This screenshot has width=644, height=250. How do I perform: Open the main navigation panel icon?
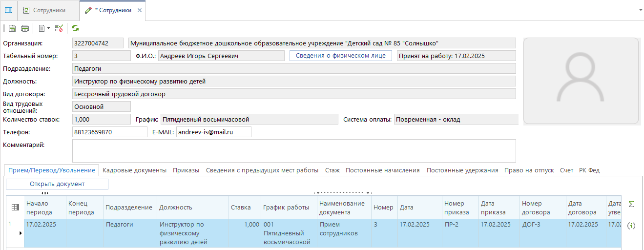(8, 10)
